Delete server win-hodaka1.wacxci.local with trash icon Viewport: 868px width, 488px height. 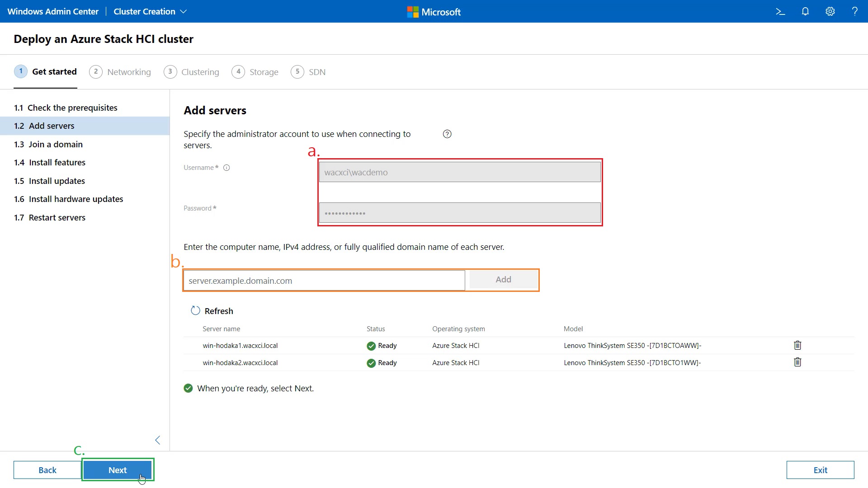pos(797,345)
